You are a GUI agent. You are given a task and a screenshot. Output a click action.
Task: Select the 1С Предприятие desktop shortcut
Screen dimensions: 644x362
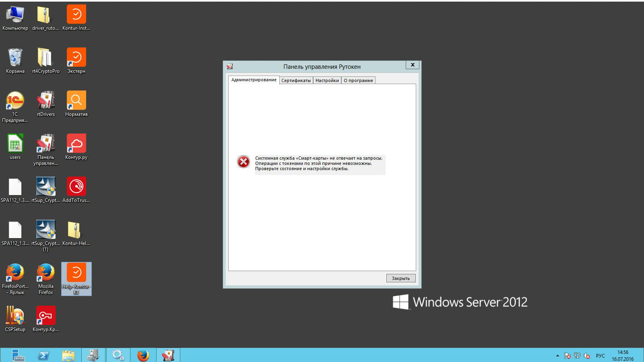15,103
